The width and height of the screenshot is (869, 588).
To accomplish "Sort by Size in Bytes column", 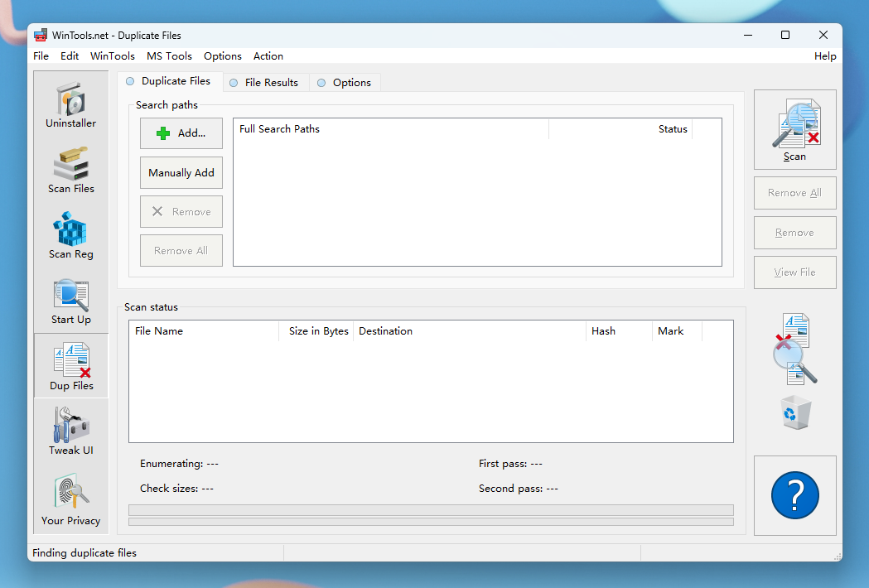I will (316, 331).
